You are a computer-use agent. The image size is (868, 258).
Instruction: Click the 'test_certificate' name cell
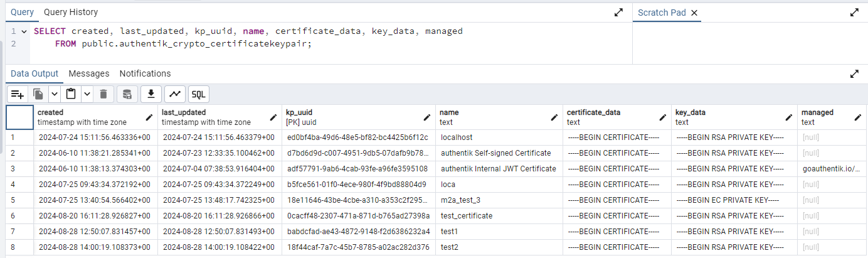pos(499,215)
